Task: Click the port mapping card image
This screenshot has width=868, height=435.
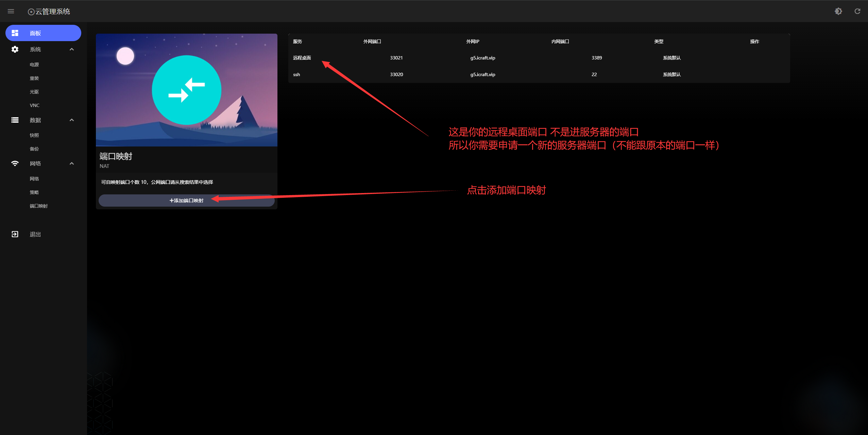Action: (186, 90)
